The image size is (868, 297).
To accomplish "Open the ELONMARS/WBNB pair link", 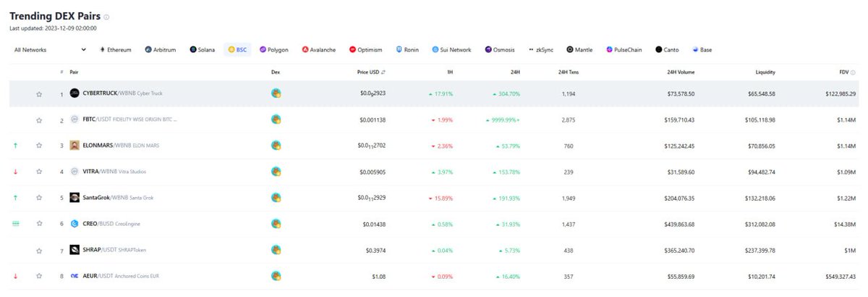I will (122, 146).
